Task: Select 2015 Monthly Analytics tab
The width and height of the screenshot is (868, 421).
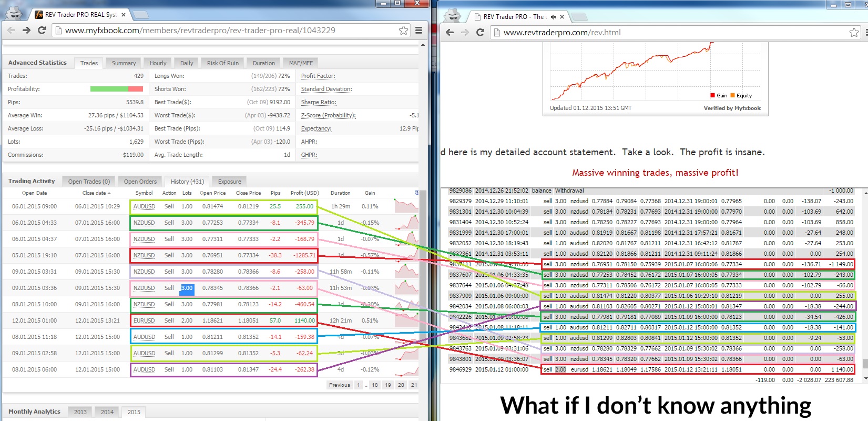Action: tap(134, 412)
